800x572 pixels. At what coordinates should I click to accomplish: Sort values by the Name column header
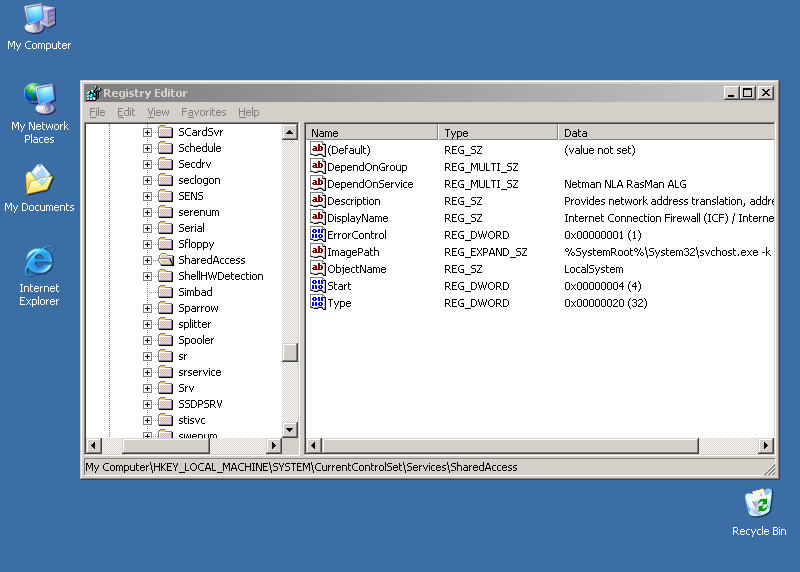point(372,133)
